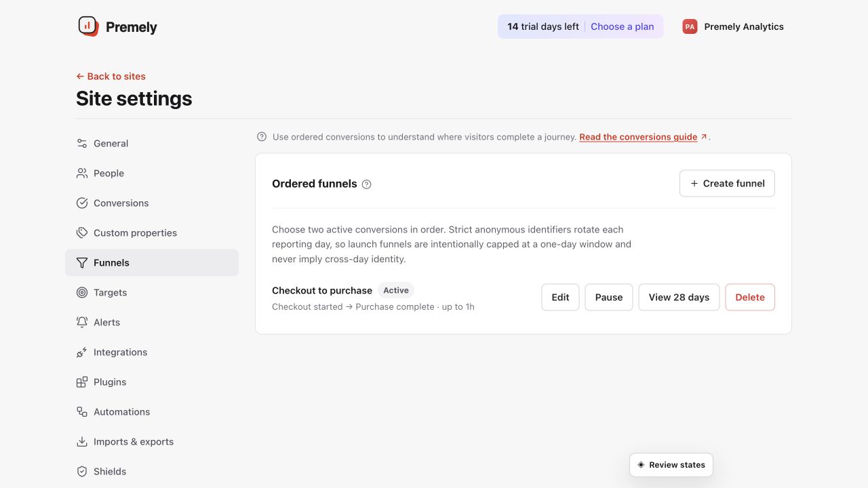Click the Checkout to purchase funnel name
This screenshot has height=488, width=868.
pyautogui.click(x=322, y=291)
